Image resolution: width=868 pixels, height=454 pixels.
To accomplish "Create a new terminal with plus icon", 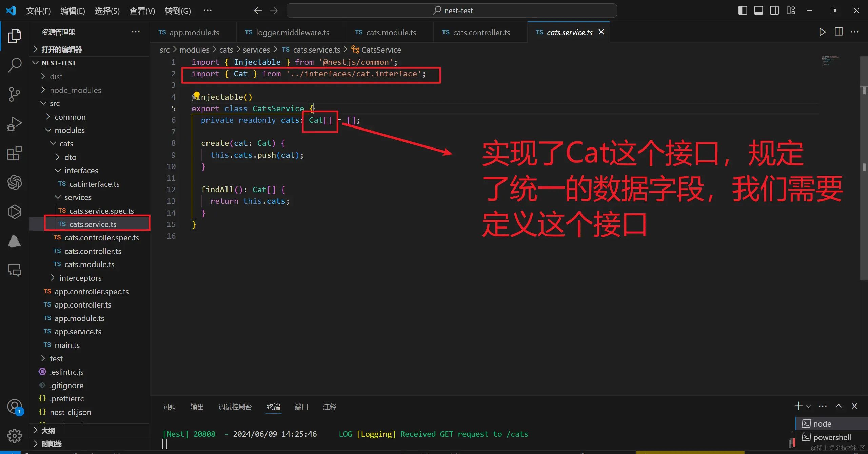I will [798, 406].
